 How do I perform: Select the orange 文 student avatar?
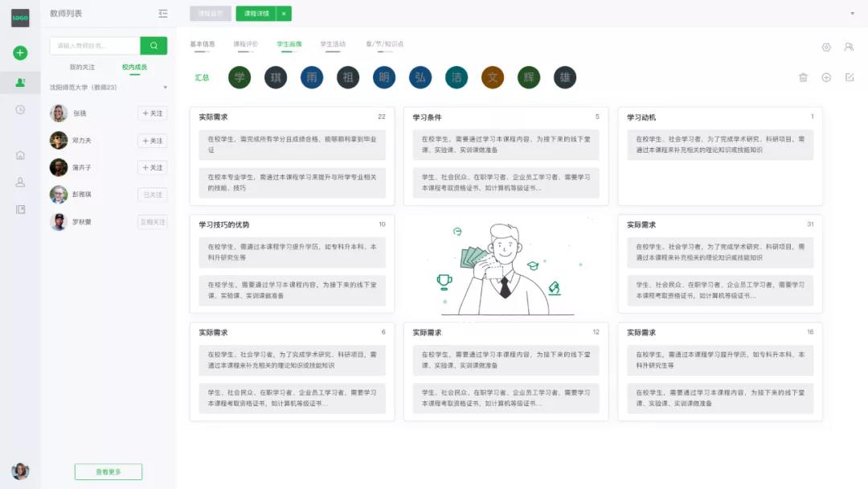(x=493, y=77)
